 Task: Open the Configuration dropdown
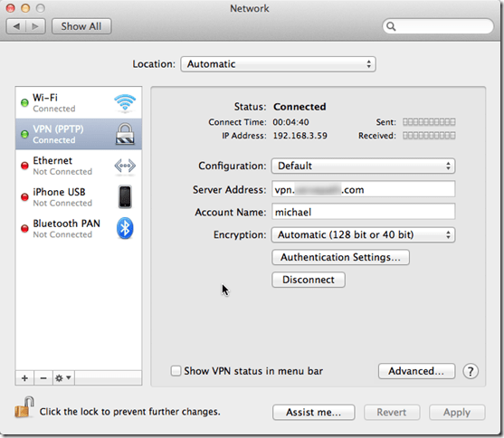(363, 166)
